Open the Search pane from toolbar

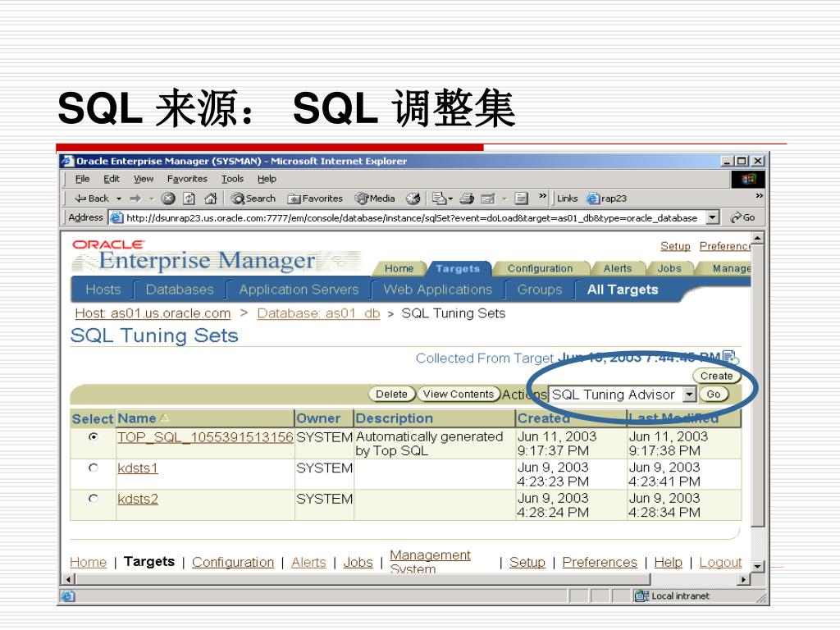pyautogui.click(x=253, y=199)
